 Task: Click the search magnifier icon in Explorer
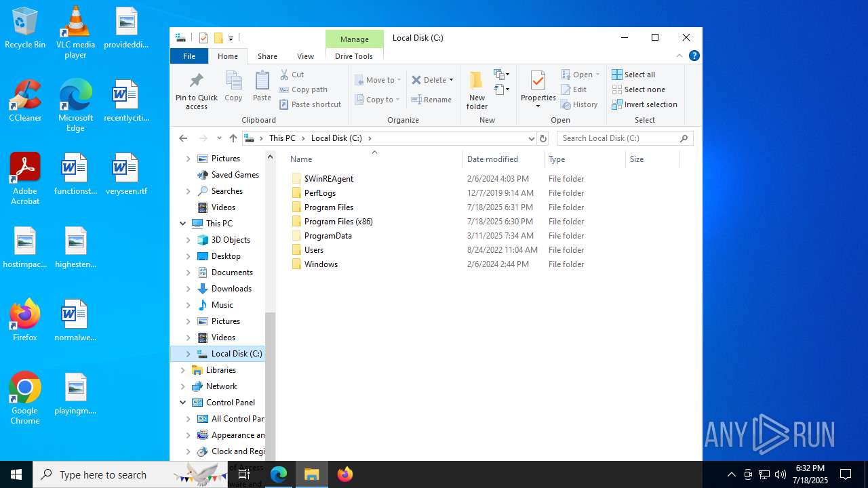pos(684,138)
